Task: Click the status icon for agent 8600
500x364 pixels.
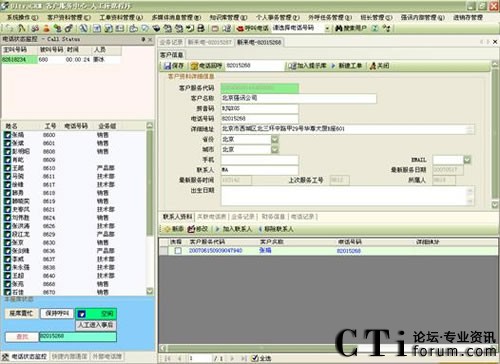Action: click(x=7, y=135)
